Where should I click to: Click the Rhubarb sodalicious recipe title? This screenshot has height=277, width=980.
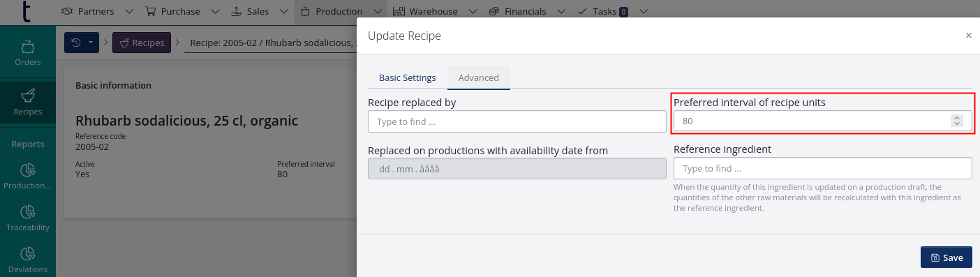coord(186,121)
